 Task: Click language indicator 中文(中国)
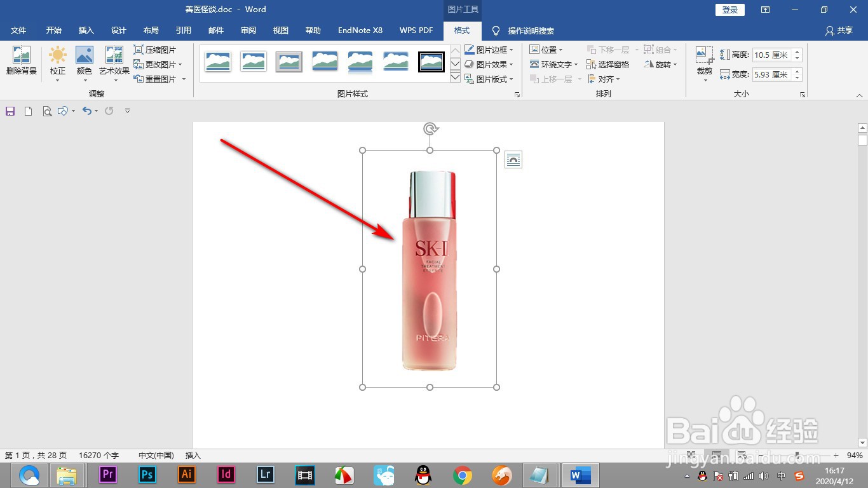[x=156, y=456]
